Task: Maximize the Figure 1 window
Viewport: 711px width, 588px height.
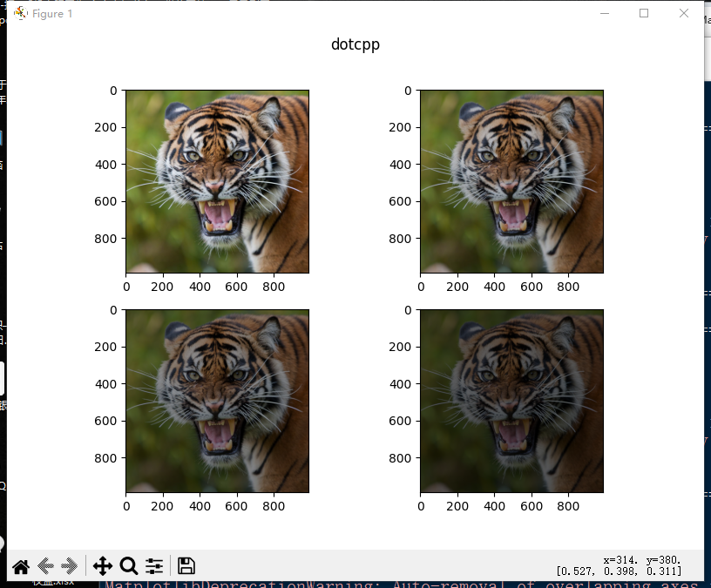Action: click(644, 13)
